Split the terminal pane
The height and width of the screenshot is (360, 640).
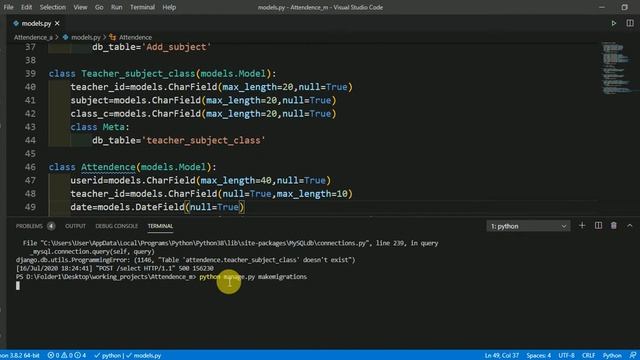coord(598,226)
